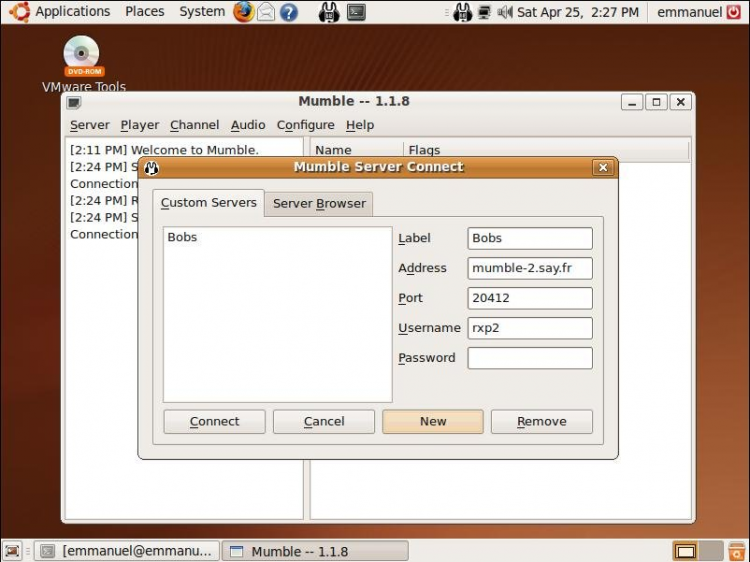
Task: Launch the mail client panel icon
Action: click(x=266, y=12)
